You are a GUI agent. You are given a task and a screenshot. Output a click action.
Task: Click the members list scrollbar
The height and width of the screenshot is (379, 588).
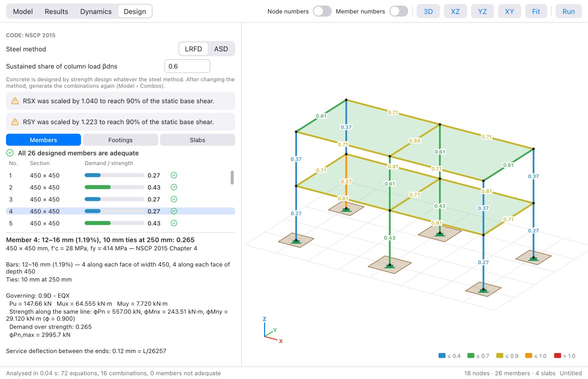coord(232,178)
